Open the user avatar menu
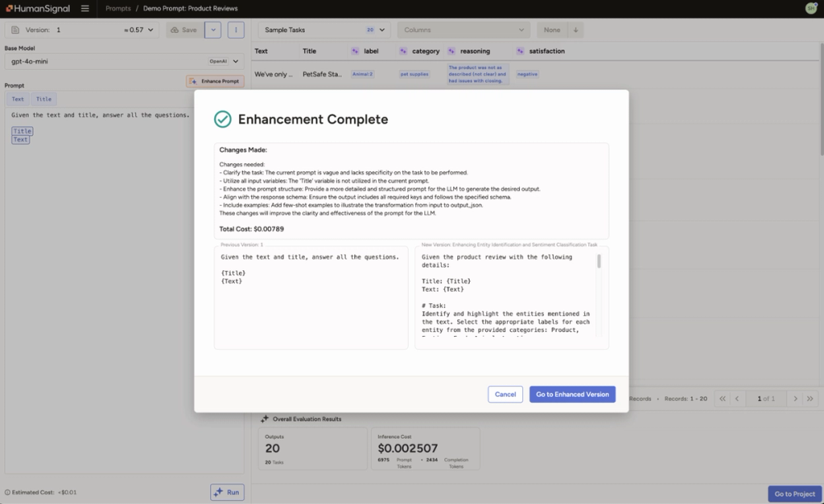 pyautogui.click(x=811, y=8)
